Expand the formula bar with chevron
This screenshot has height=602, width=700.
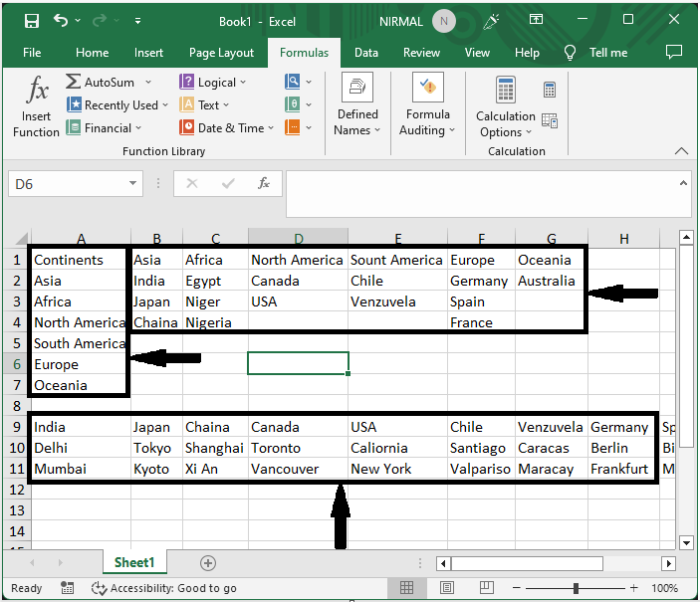(x=683, y=182)
